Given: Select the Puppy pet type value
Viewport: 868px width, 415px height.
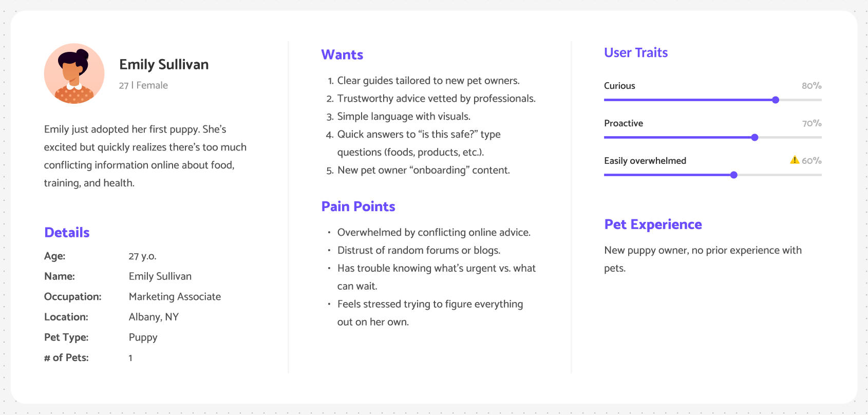Looking at the screenshot, I should click(143, 337).
